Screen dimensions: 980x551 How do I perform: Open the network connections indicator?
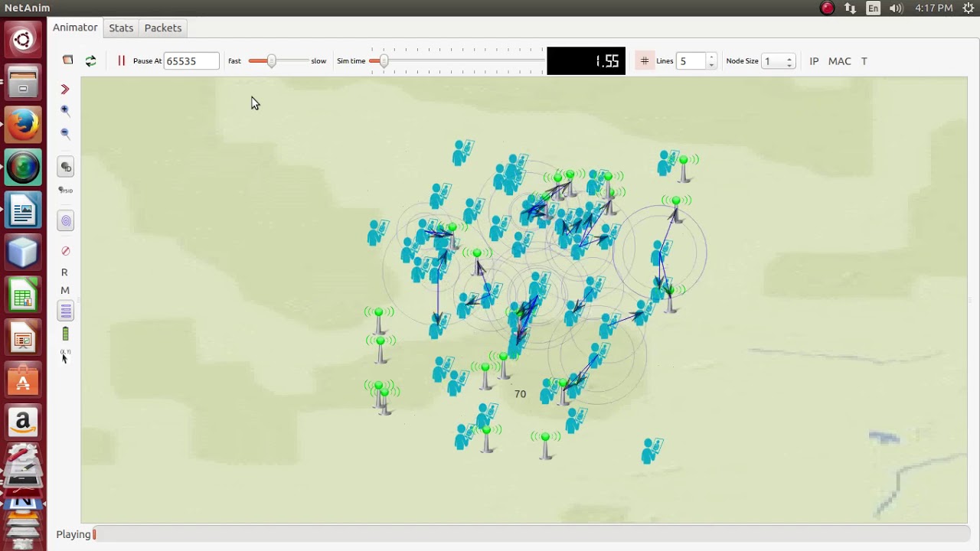[851, 8]
